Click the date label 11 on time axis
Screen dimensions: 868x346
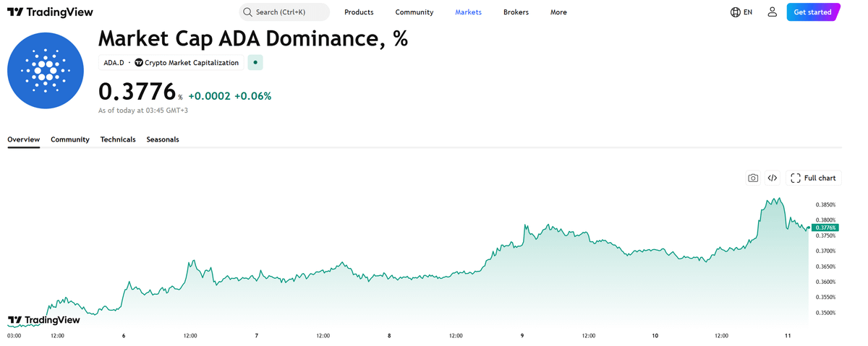[788, 336]
